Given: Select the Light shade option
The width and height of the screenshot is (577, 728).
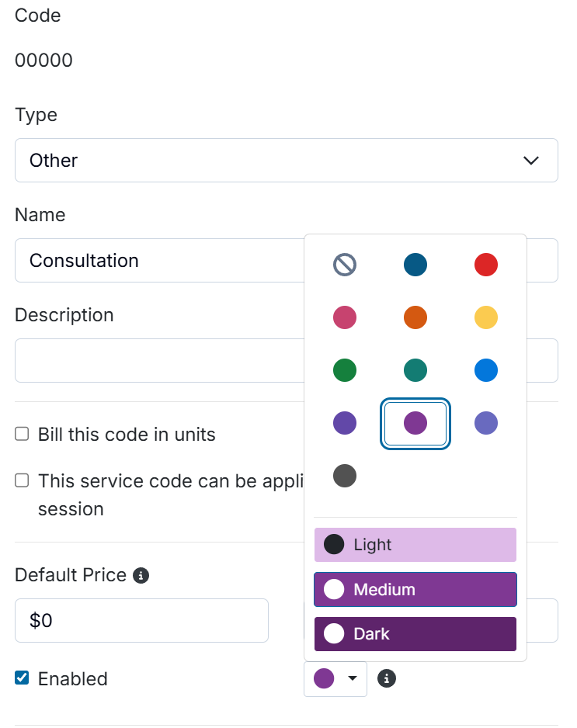Looking at the screenshot, I should [415, 545].
